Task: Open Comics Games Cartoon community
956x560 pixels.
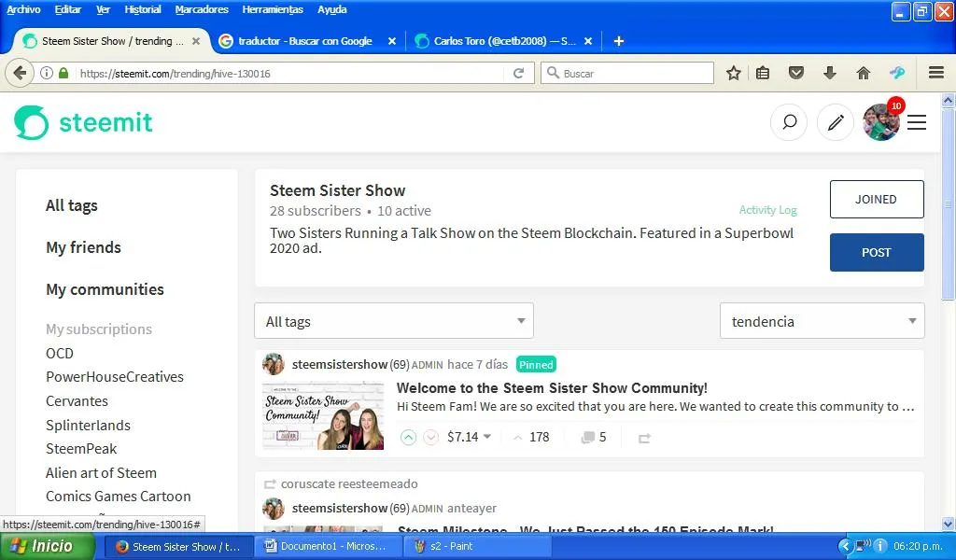Action: [x=119, y=497]
